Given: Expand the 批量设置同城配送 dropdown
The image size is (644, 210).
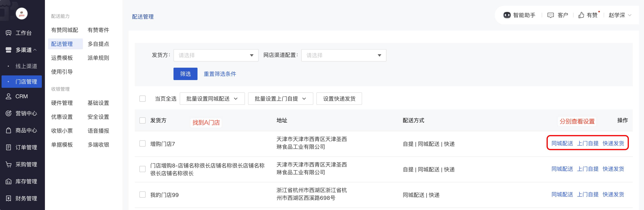Looking at the screenshot, I should (x=212, y=99).
